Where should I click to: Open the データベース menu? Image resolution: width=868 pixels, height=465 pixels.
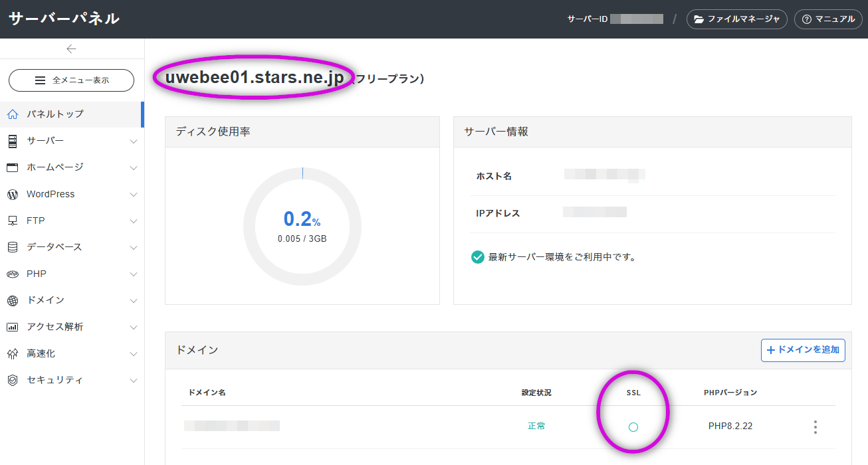coord(72,247)
